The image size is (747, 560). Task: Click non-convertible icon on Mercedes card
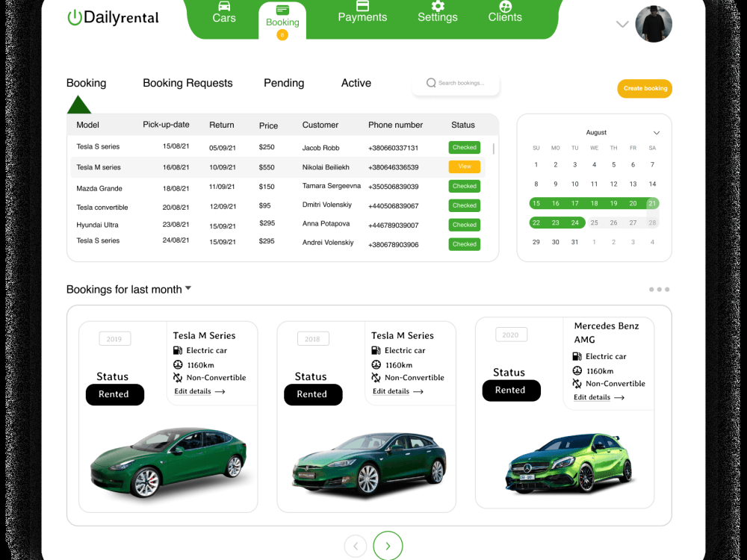(x=577, y=384)
